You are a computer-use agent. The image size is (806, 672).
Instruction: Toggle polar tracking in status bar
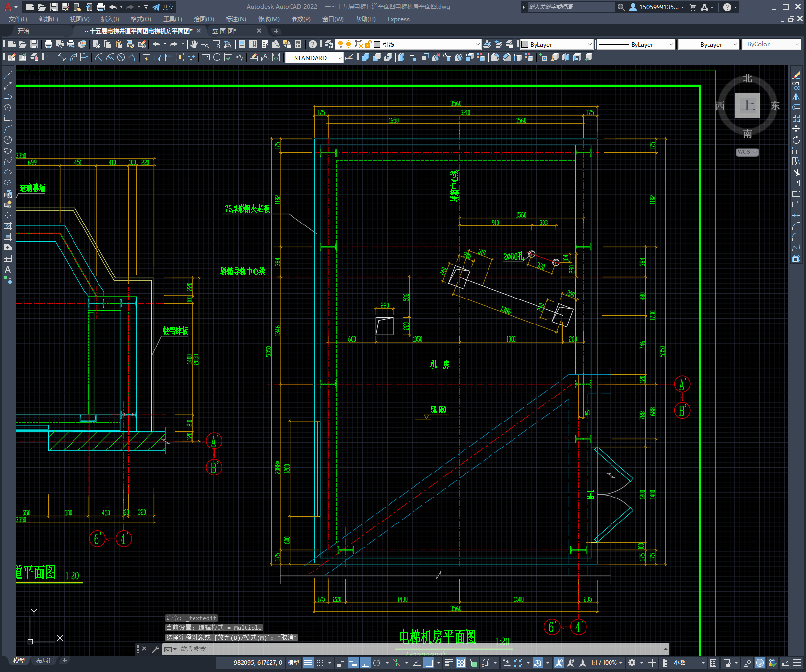point(377,663)
